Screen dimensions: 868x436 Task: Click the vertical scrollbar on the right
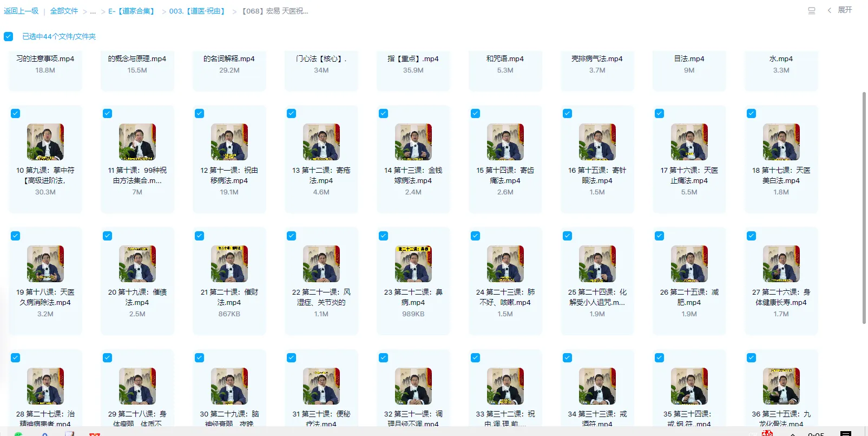[x=864, y=209]
